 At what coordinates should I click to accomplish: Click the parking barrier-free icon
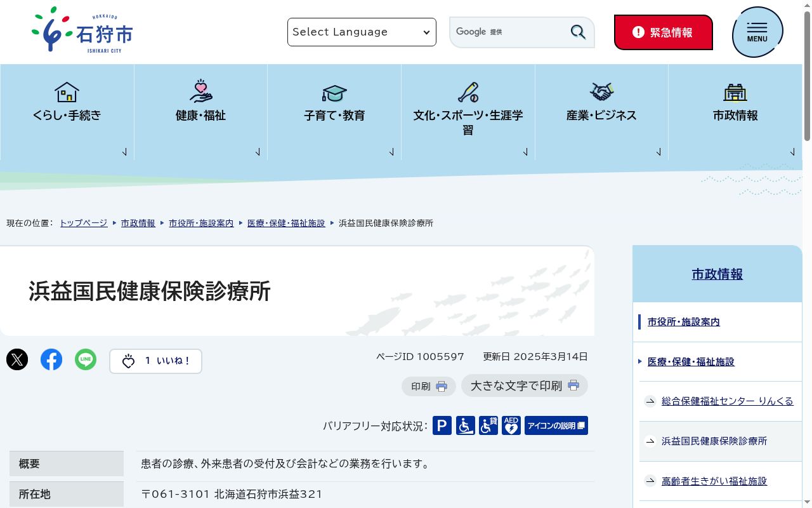point(442,425)
